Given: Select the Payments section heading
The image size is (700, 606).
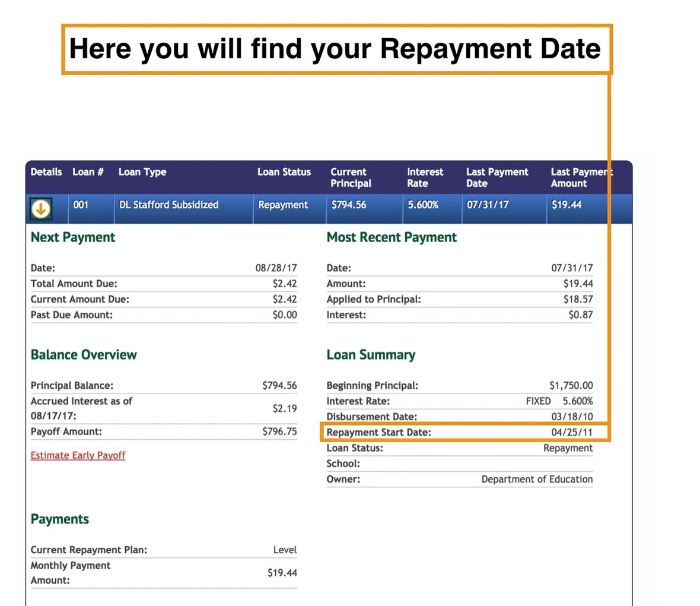Looking at the screenshot, I should tap(59, 519).
